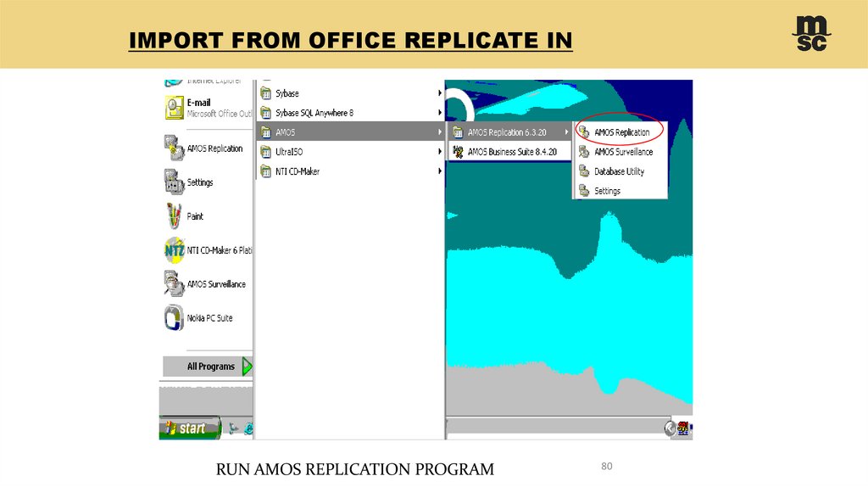Choose AMOS Replication in submenu

(x=620, y=132)
